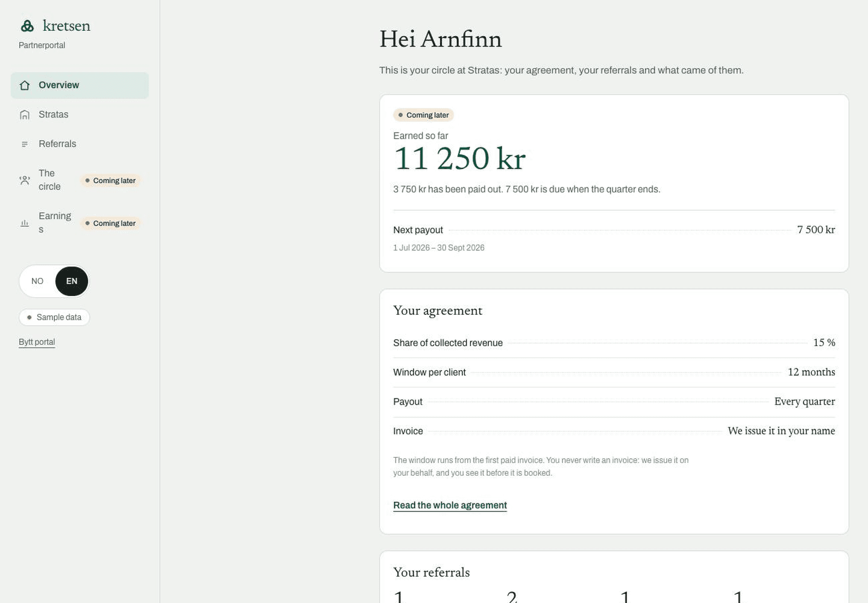Click the Coming later badge beside The circle
Viewport: 868px width, 603px height.
tap(110, 180)
